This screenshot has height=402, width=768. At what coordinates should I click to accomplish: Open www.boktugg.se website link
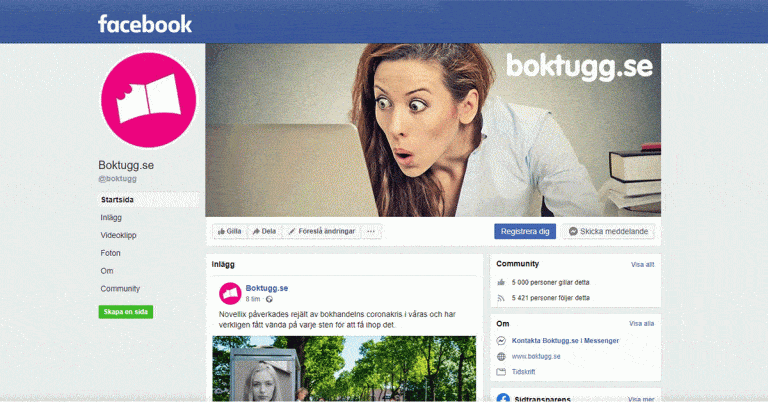click(x=536, y=356)
